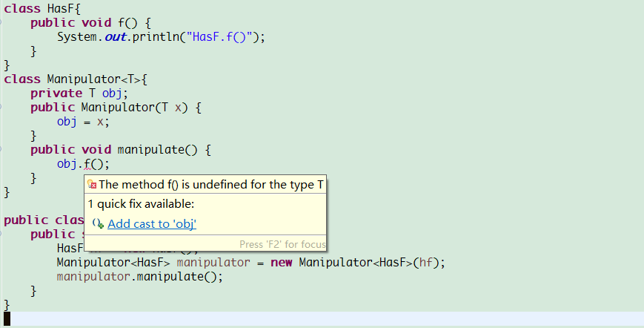The width and height of the screenshot is (644, 328).
Task: Click the "Press 'F2' for focus" hint
Action: tap(282, 245)
